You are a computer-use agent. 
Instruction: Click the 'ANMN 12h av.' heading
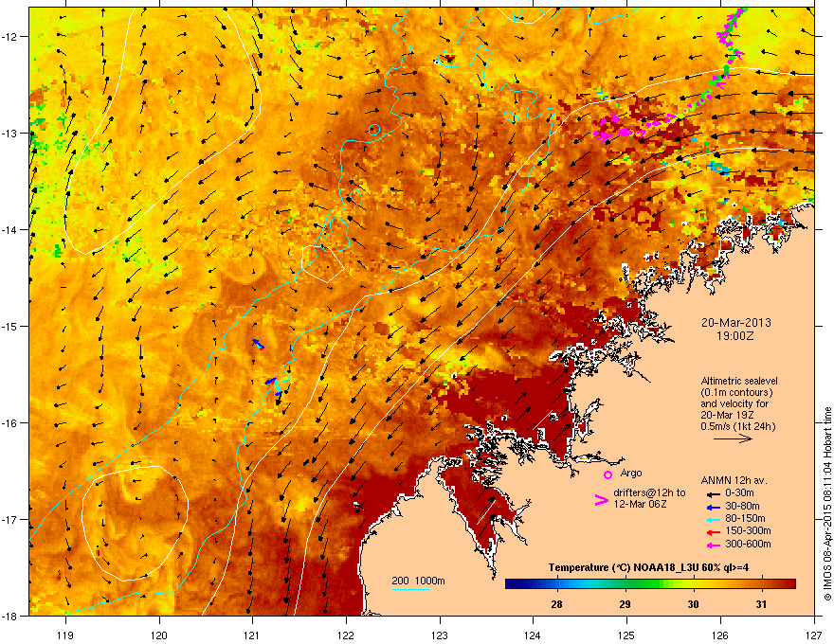pyautogui.click(x=734, y=480)
